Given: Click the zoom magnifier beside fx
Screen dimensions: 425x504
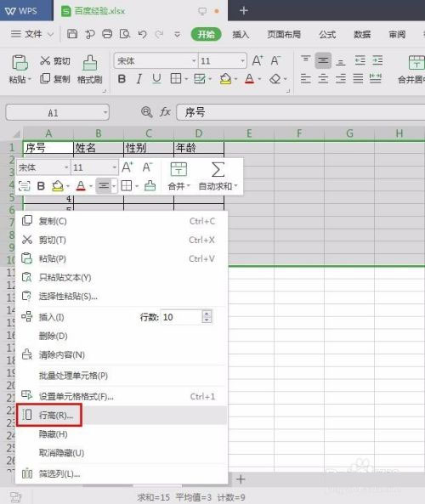Looking at the screenshot, I should [146, 112].
